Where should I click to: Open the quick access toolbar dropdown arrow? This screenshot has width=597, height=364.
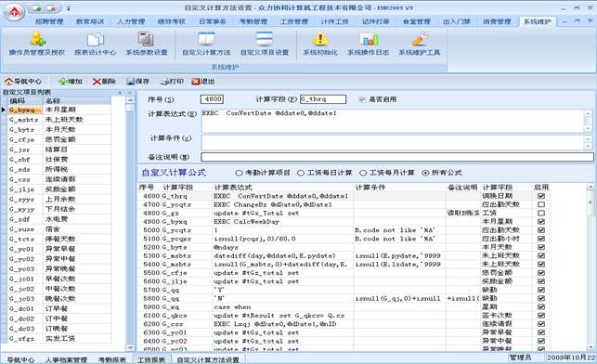pos(69,8)
